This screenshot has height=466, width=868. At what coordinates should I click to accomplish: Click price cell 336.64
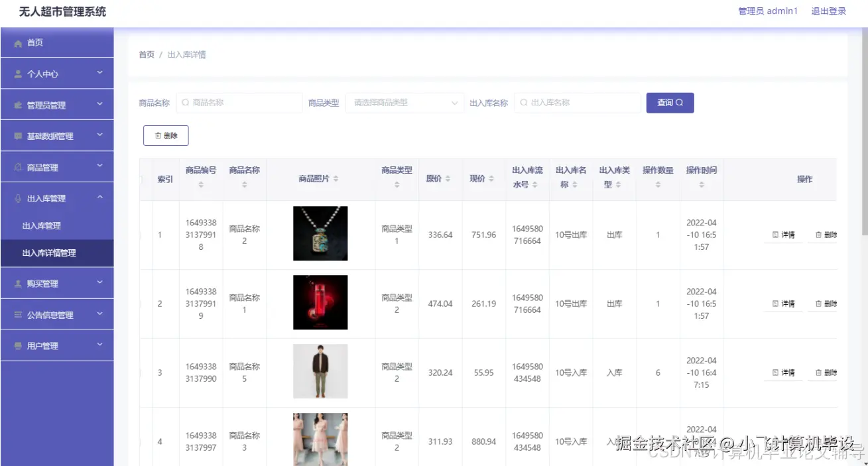(x=440, y=235)
